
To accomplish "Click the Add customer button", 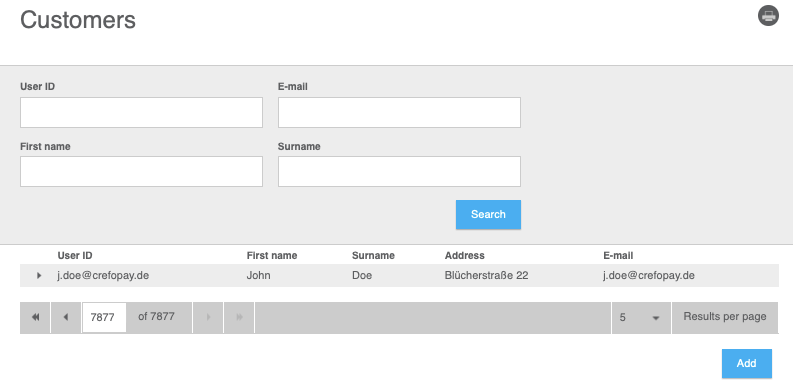I will (x=746, y=363).
